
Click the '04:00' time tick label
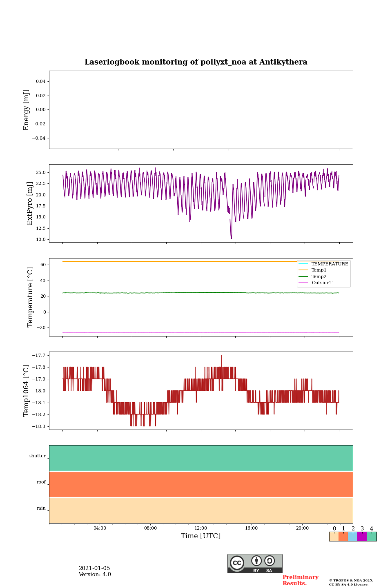(x=100, y=528)
